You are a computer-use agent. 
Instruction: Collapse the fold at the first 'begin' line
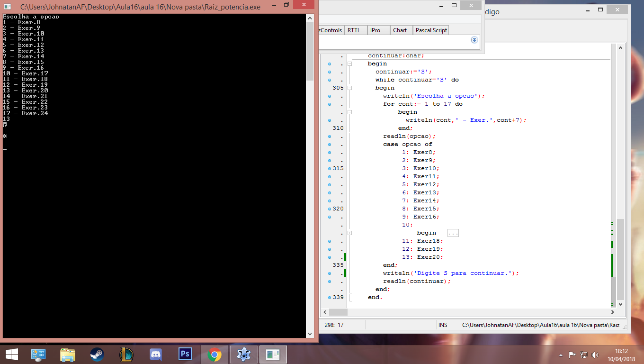(350, 64)
